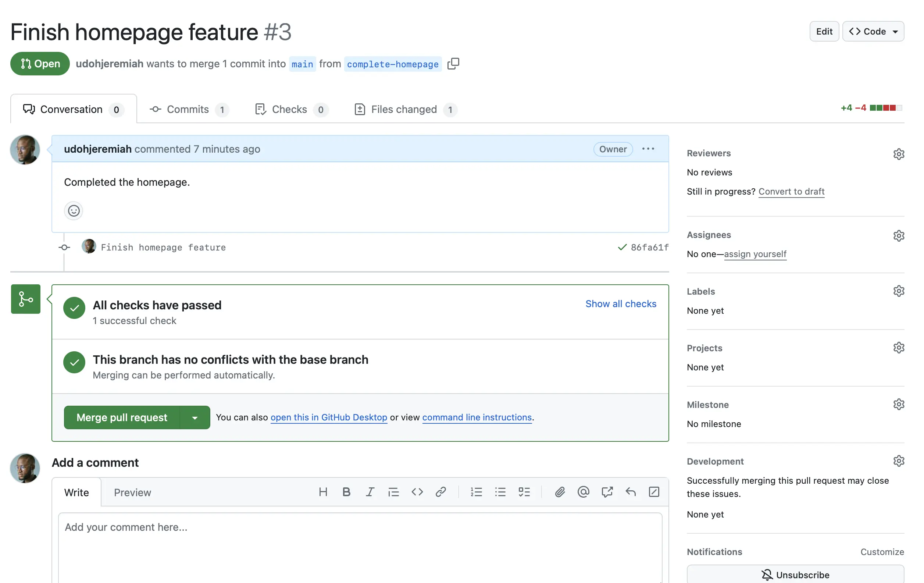Open the comment three-dots options menu

coord(648,149)
